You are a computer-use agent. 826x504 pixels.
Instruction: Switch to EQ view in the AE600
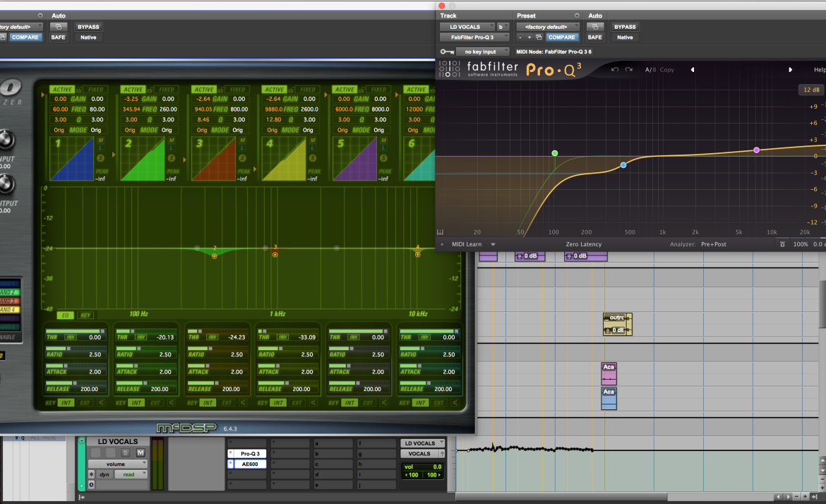(66, 316)
